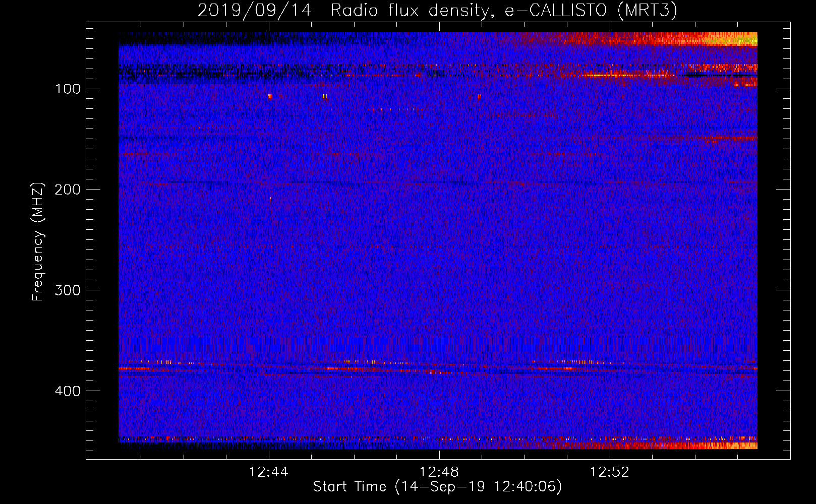This screenshot has width=816, height=504.
Task: Click the 300 frequency tick label
Action: pos(68,290)
